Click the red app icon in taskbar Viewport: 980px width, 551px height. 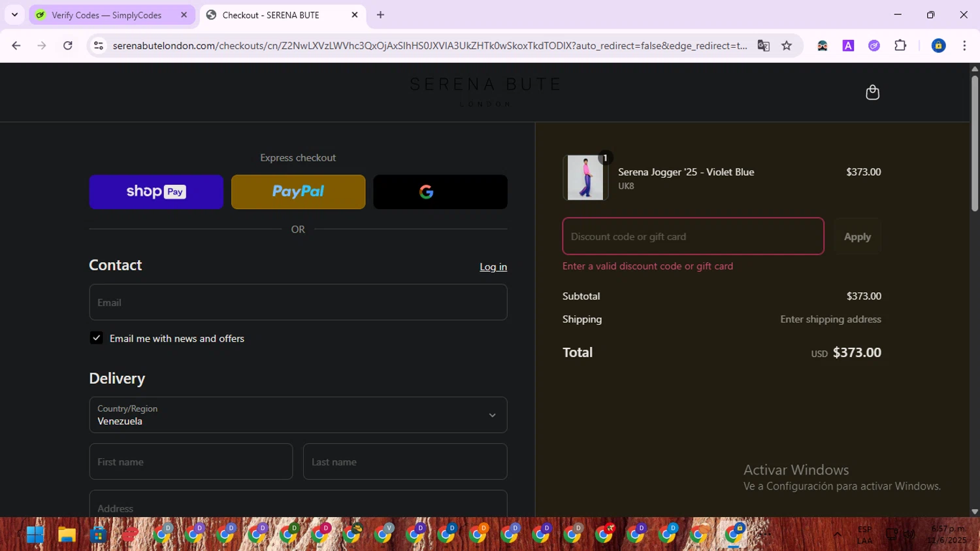pos(130,535)
